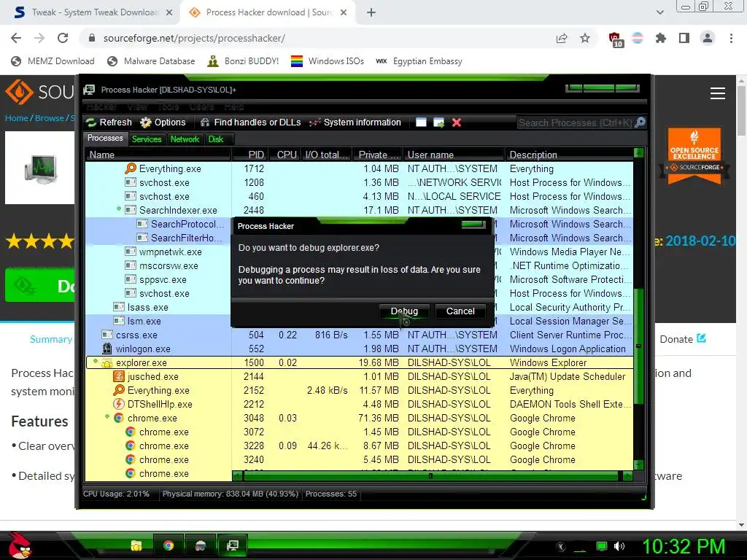Open the Bonzi BUDDY! bookmark
Viewport: 747px width, 560px height.
[243, 61]
